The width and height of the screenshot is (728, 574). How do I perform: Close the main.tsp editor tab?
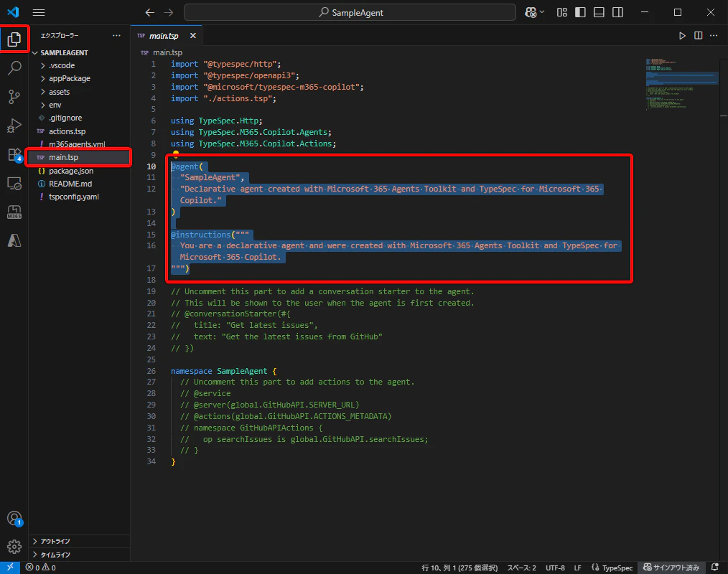pyautogui.click(x=192, y=36)
